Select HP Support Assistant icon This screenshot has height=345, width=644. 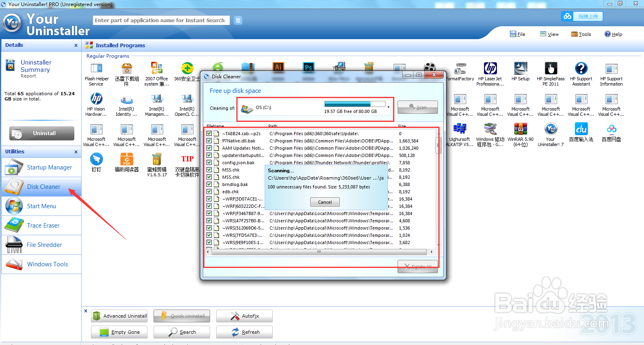581,74
